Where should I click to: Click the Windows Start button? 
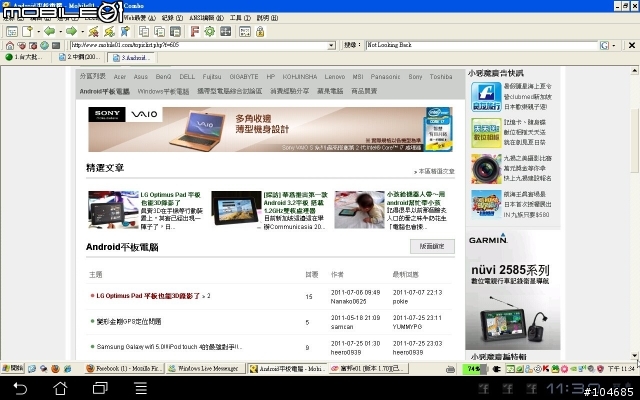tap(13, 369)
